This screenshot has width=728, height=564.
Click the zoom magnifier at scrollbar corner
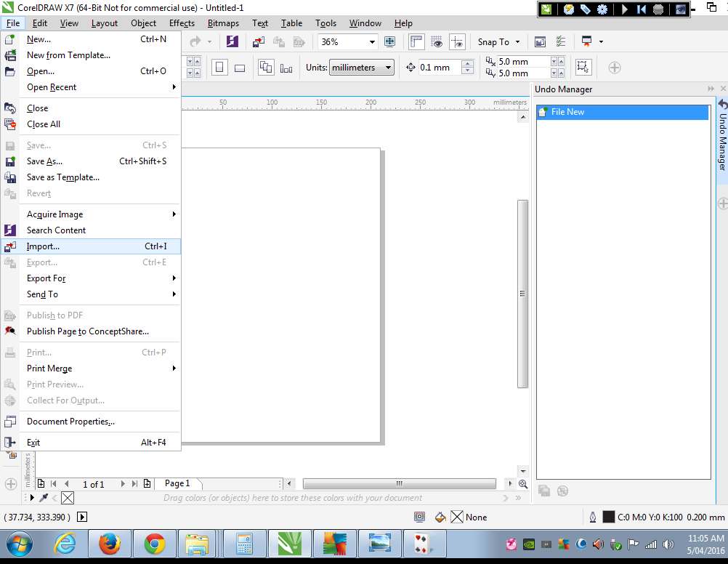coord(523,484)
